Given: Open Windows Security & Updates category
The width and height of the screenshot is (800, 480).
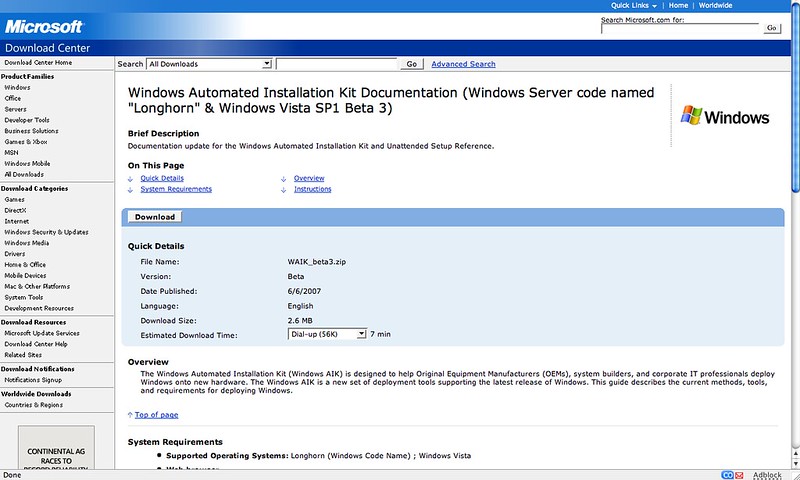Looking at the screenshot, I should point(46,232).
